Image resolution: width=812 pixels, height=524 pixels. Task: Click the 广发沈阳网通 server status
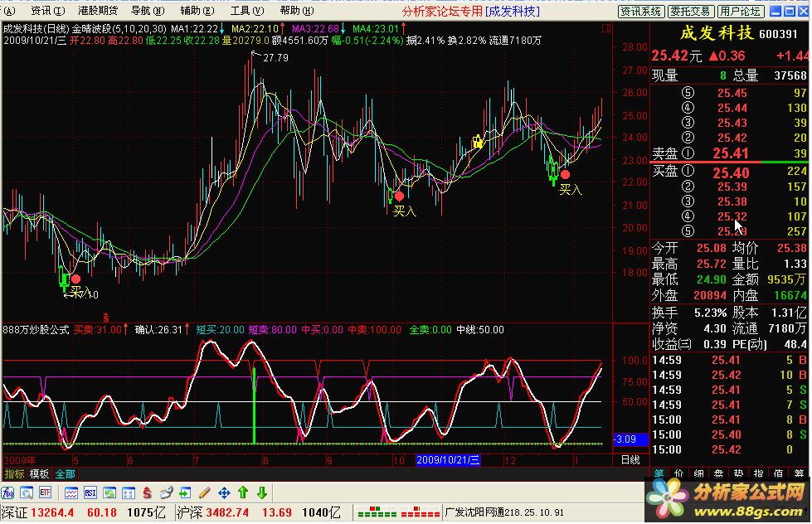pyautogui.click(x=504, y=512)
